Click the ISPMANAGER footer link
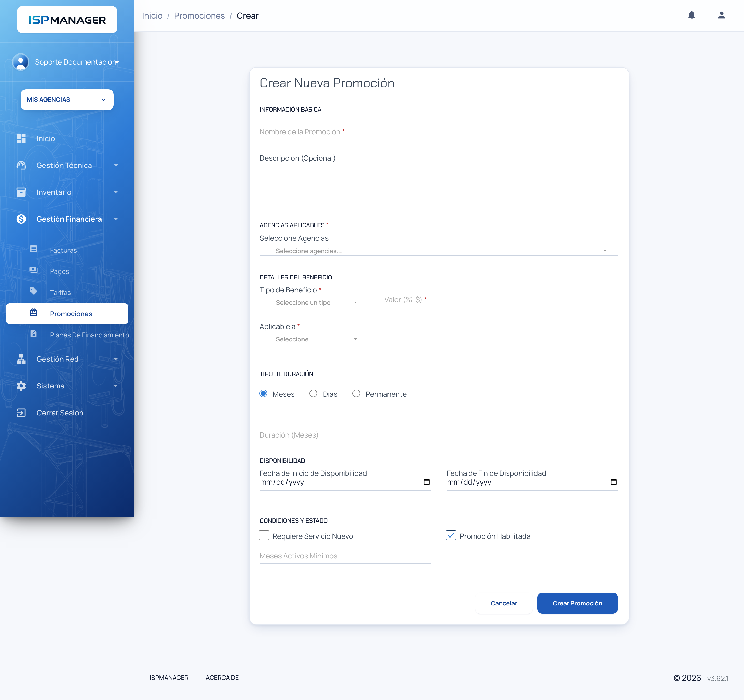744x700 pixels. coord(169,678)
